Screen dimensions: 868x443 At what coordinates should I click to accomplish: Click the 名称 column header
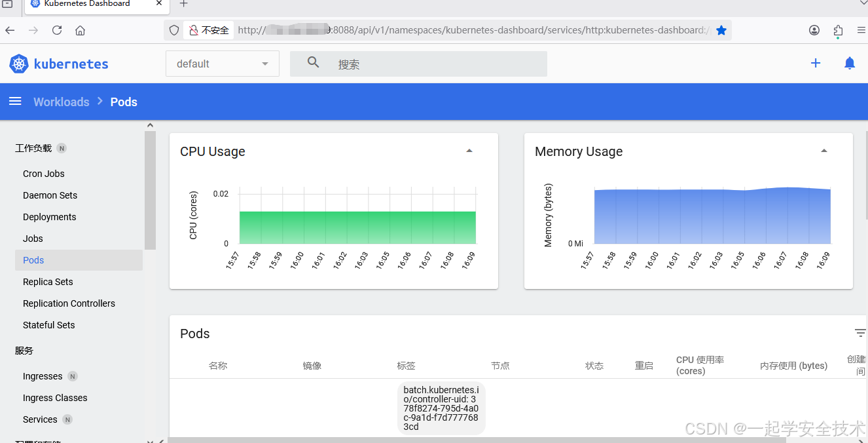tap(218, 366)
